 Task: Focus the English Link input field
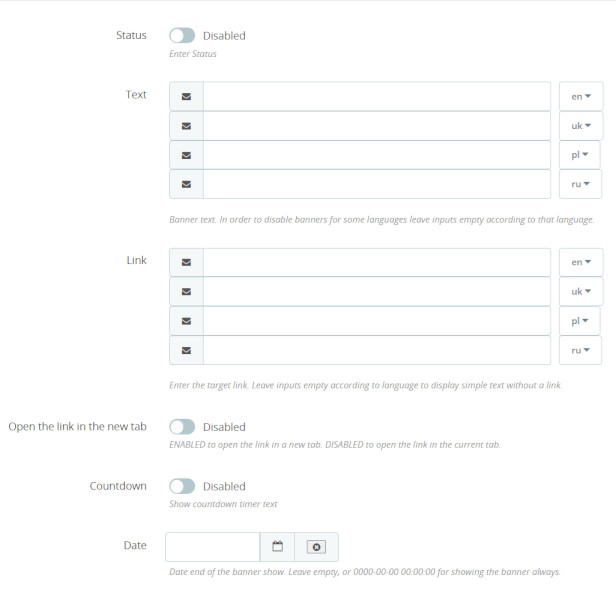(x=377, y=262)
